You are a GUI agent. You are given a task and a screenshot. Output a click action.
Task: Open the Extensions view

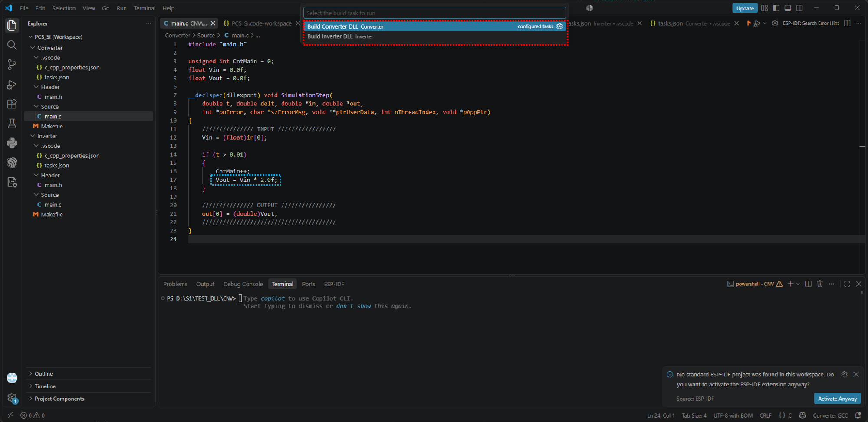pos(12,104)
